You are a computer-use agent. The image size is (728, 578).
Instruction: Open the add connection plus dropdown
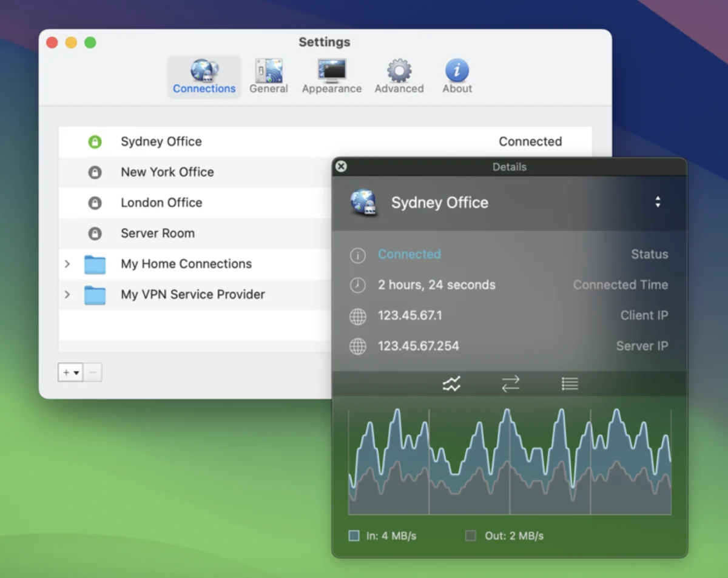pyautogui.click(x=70, y=372)
